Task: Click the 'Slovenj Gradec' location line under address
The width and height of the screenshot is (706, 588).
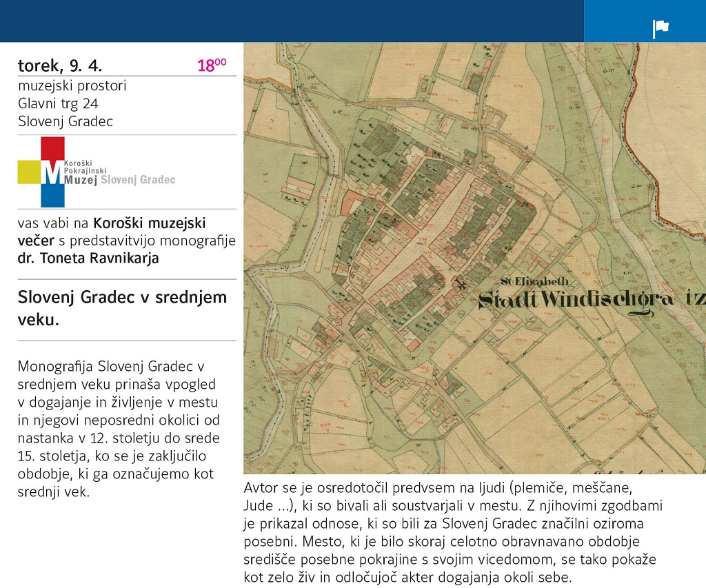Action: 65,121
